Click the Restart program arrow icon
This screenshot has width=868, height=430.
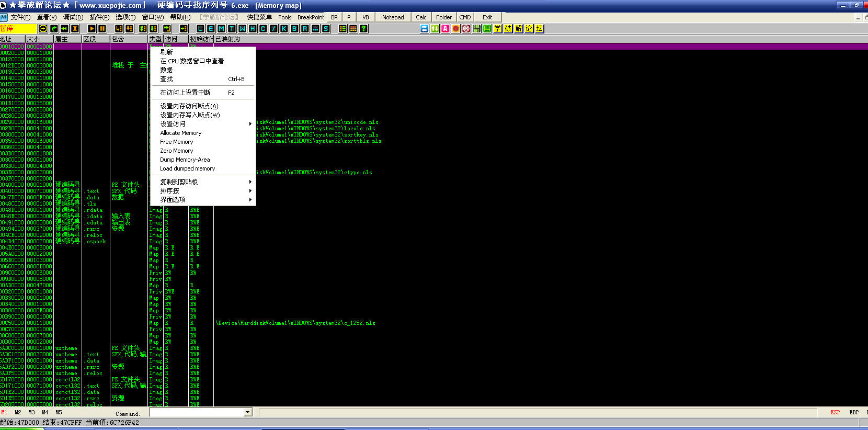(54, 29)
